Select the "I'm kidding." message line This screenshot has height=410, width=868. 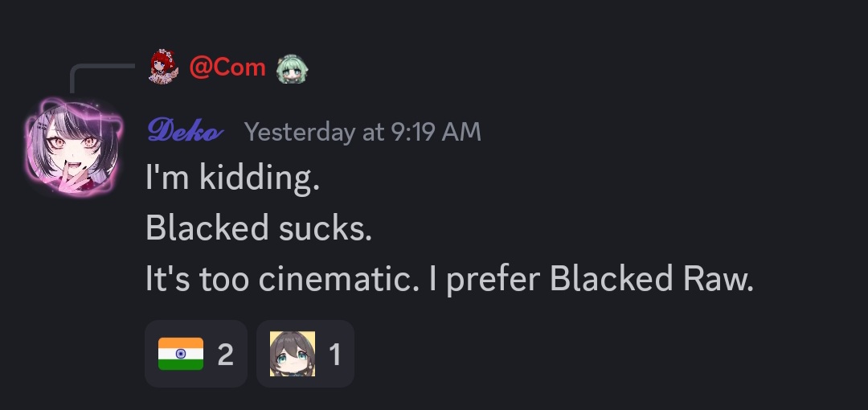[x=232, y=178]
